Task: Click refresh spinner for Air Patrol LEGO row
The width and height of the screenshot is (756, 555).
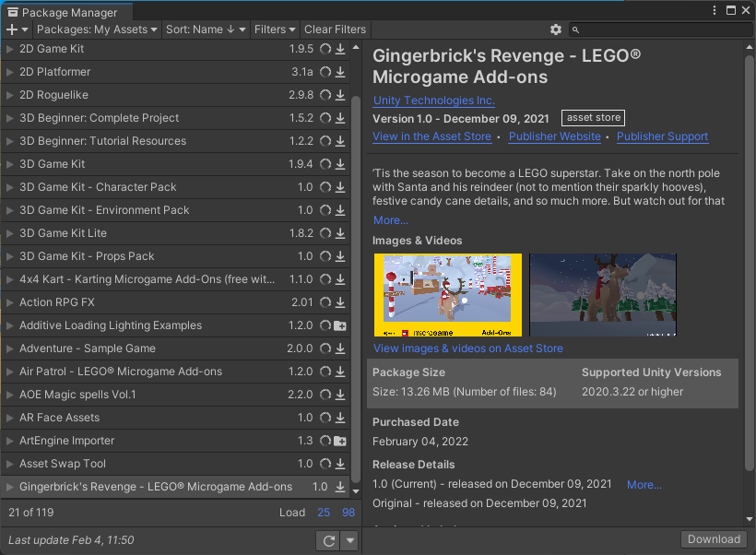Action: click(x=325, y=372)
